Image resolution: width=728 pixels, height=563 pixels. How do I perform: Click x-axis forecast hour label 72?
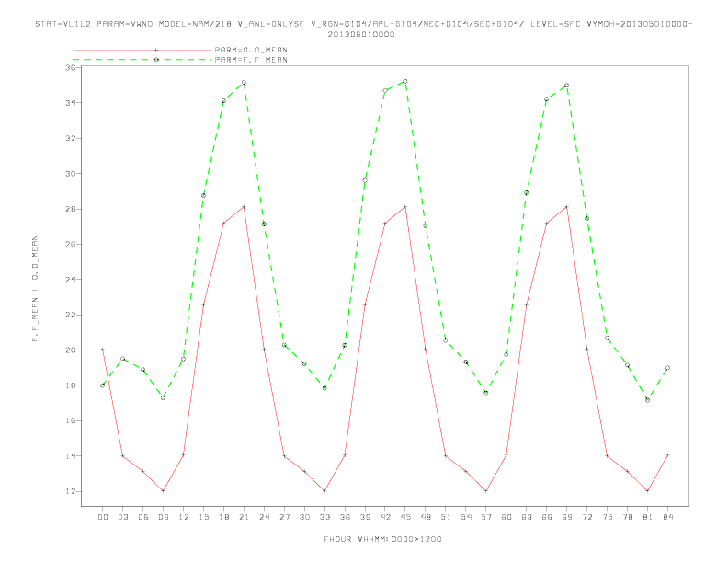click(x=586, y=517)
